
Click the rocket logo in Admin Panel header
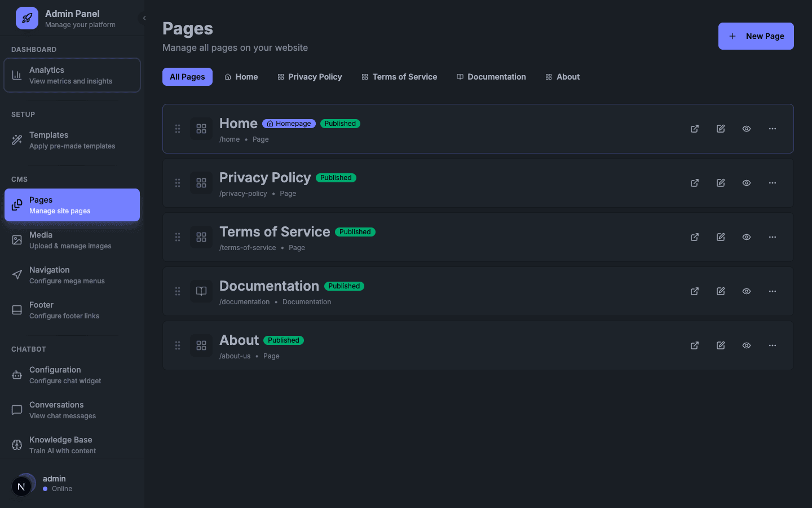pyautogui.click(x=27, y=17)
